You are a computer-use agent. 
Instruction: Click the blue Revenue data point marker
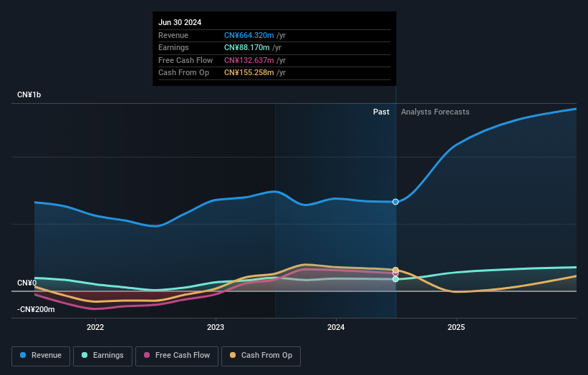tap(395, 202)
